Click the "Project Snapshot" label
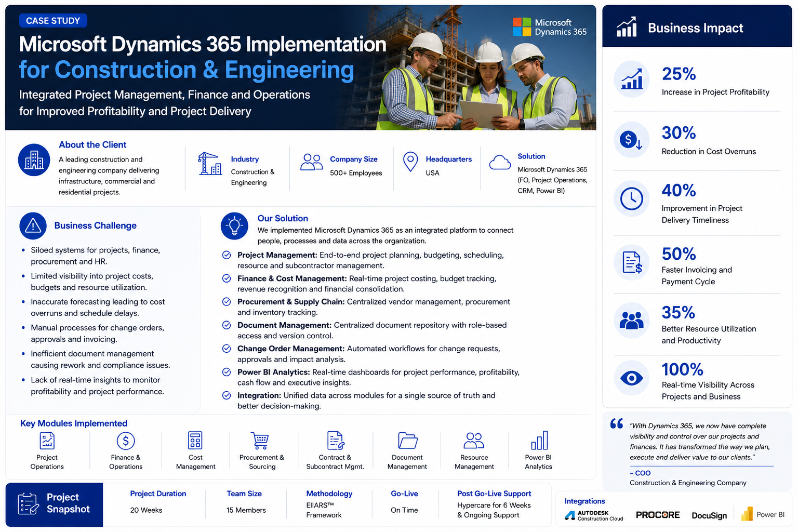The image size is (798, 532). tap(68, 503)
